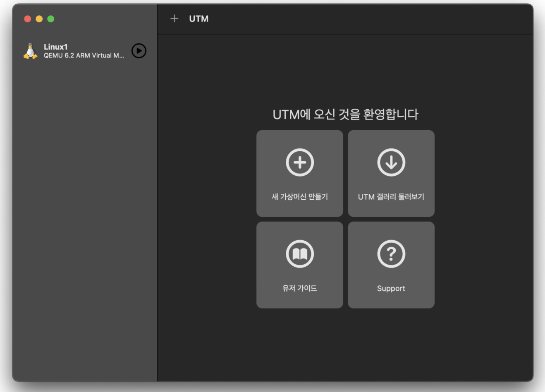Open the 새 가상머신 만들기 card
545x392 pixels.
coord(300,174)
